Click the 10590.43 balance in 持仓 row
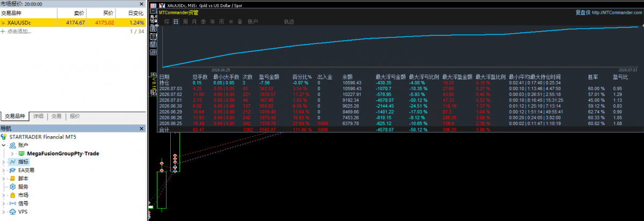This screenshot has width=644, height=221. 352,83
